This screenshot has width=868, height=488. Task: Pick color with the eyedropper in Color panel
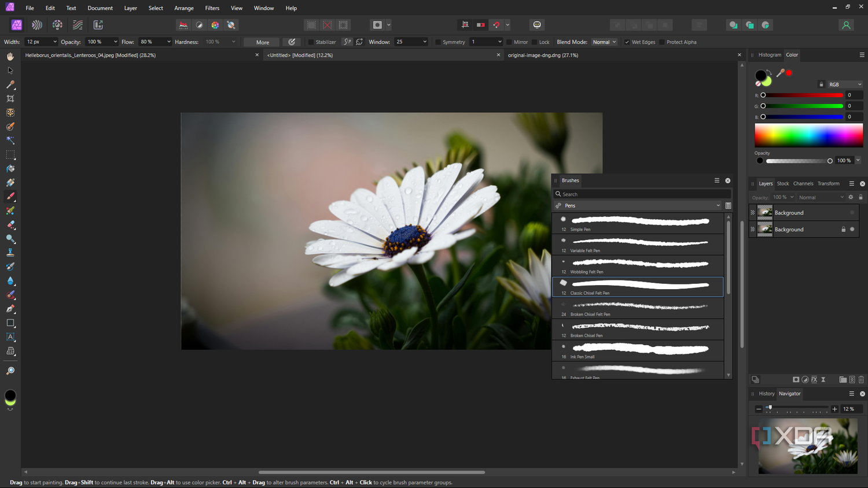pyautogui.click(x=780, y=73)
